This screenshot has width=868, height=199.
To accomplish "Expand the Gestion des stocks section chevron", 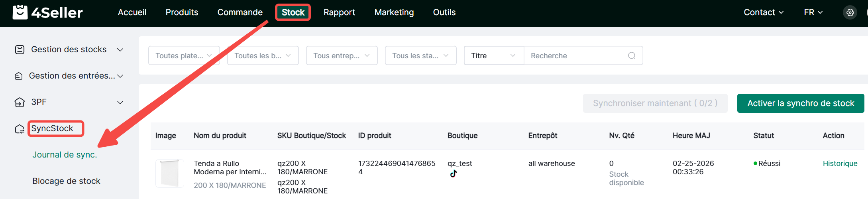I will [x=120, y=50].
